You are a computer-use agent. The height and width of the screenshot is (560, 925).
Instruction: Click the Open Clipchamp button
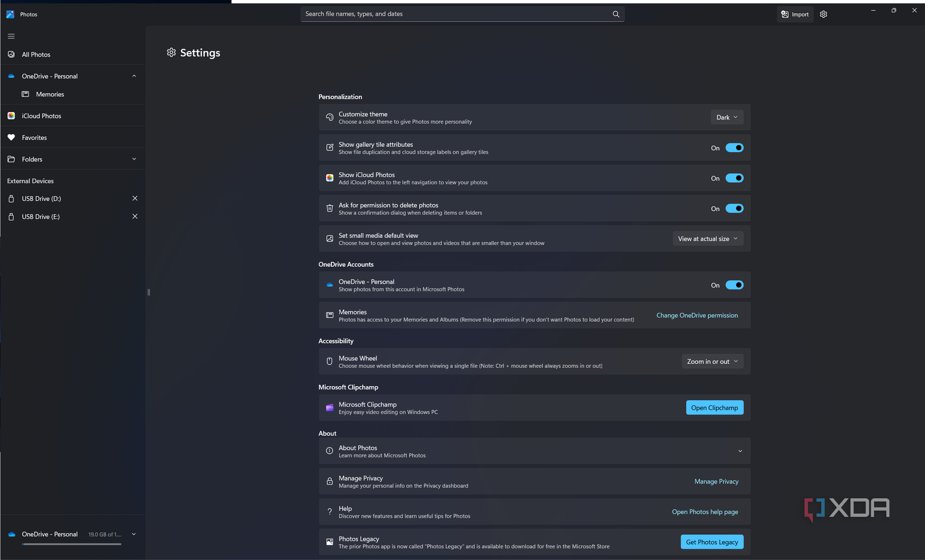715,408
